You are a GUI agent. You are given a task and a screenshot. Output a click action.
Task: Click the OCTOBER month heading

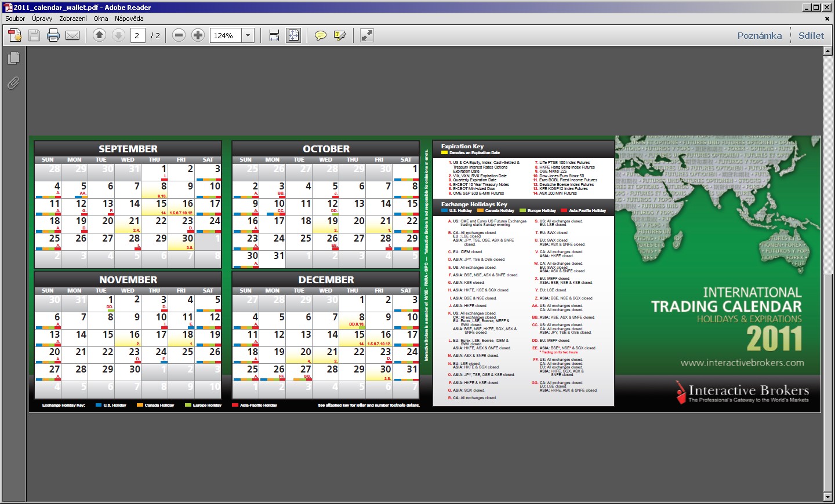click(x=326, y=149)
